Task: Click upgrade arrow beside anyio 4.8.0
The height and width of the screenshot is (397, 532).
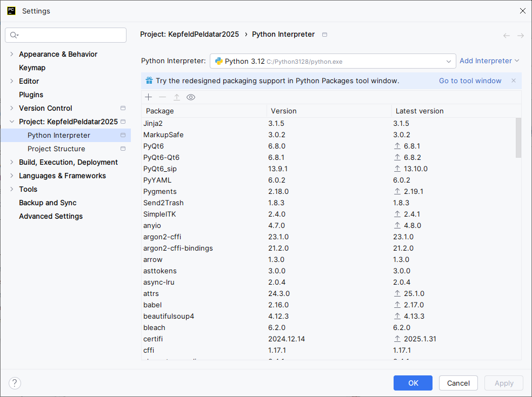Action: pyautogui.click(x=397, y=225)
